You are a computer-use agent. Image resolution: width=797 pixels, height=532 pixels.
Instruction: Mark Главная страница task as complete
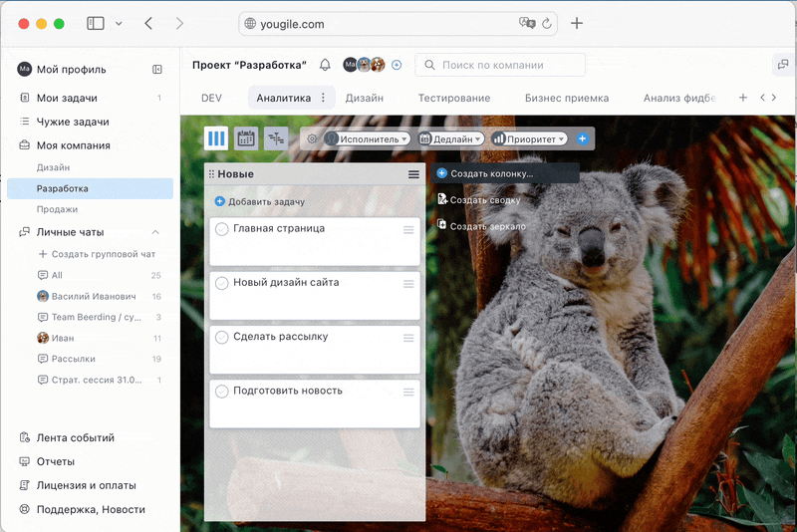tap(222, 229)
